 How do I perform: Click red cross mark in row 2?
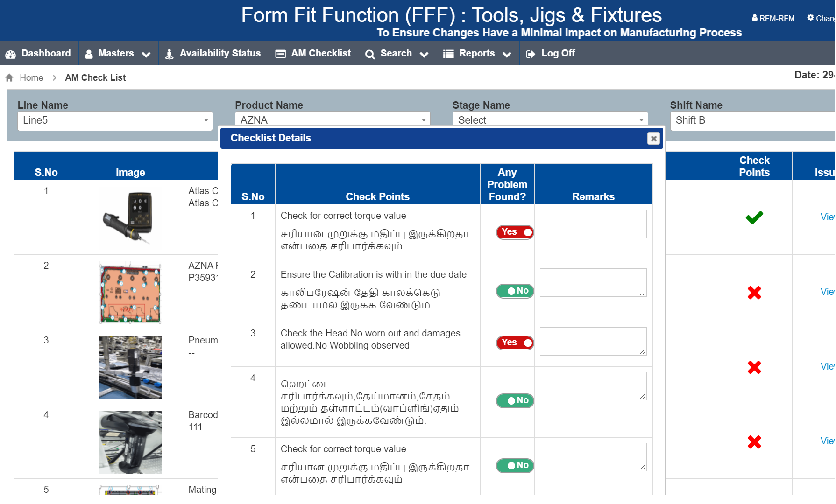click(x=754, y=293)
